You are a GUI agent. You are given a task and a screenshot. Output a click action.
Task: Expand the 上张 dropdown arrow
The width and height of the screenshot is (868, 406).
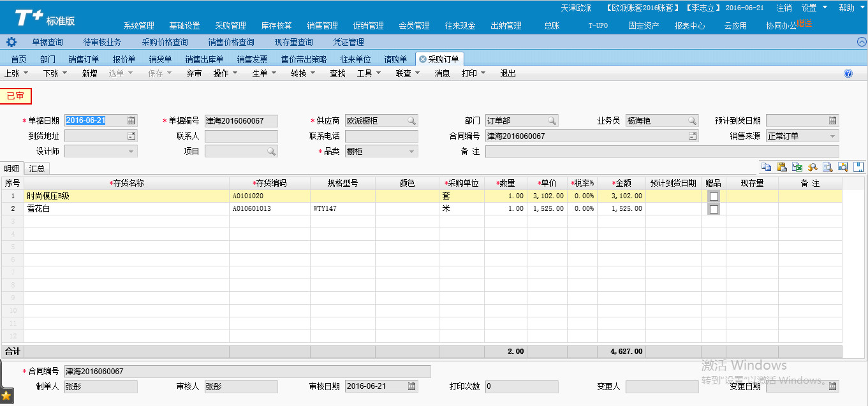tap(26, 73)
